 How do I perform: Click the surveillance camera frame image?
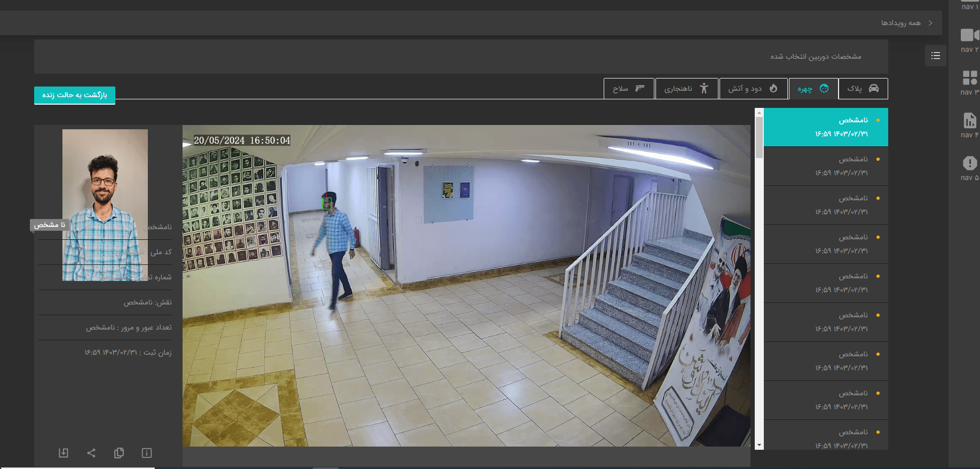[467, 286]
